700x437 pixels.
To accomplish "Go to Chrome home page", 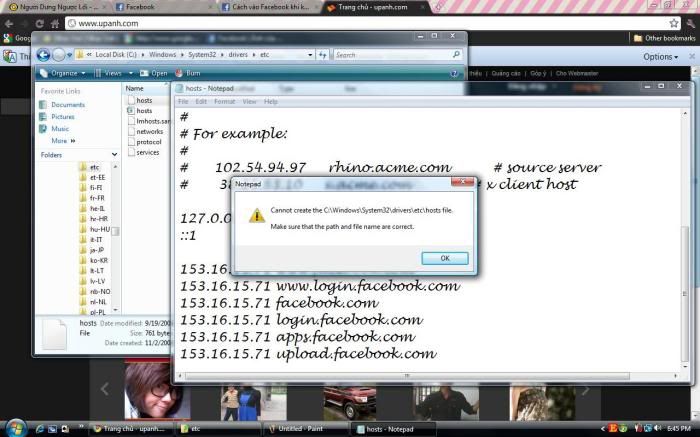I will tap(55, 23).
